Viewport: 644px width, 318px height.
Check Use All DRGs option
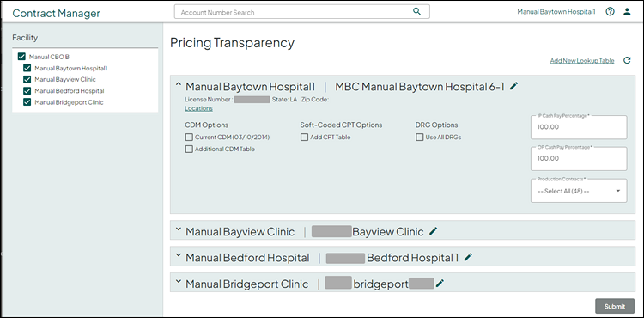pyautogui.click(x=419, y=138)
